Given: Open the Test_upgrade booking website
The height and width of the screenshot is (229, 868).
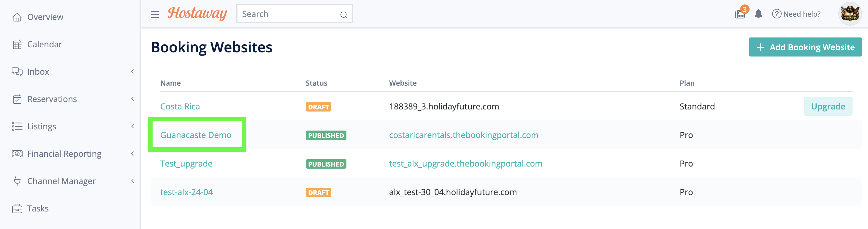Looking at the screenshot, I should point(186,164).
